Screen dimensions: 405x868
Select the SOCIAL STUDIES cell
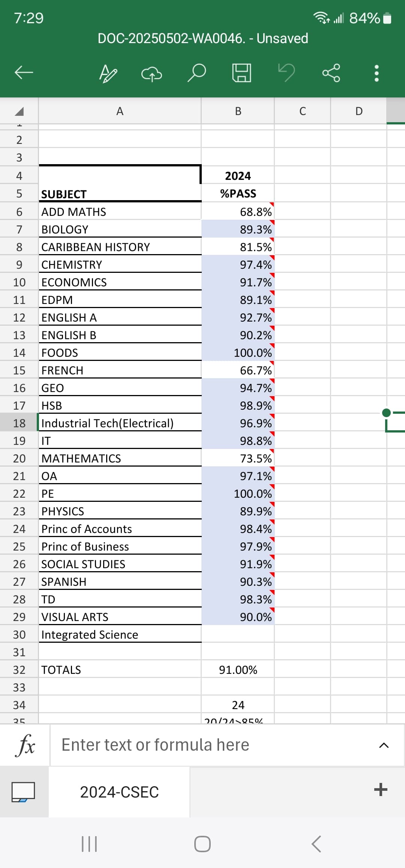pyautogui.click(x=120, y=564)
